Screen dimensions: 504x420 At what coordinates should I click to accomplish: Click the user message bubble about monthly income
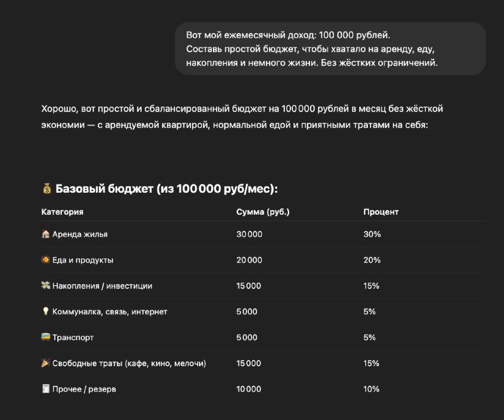tap(329, 48)
